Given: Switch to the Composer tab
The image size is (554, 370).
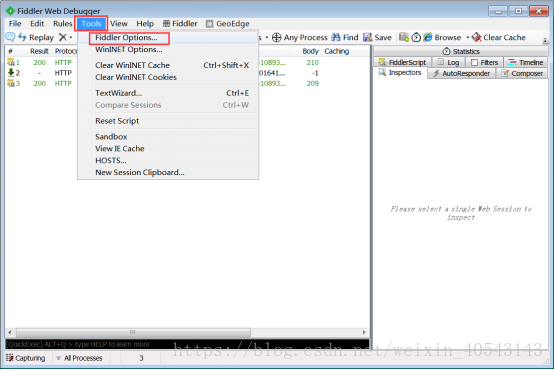Looking at the screenshot, I should click(522, 73).
